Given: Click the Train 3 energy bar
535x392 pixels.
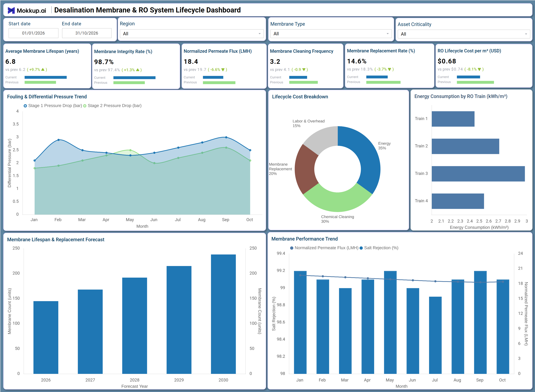Looking at the screenshot, I should pos(478,174).
